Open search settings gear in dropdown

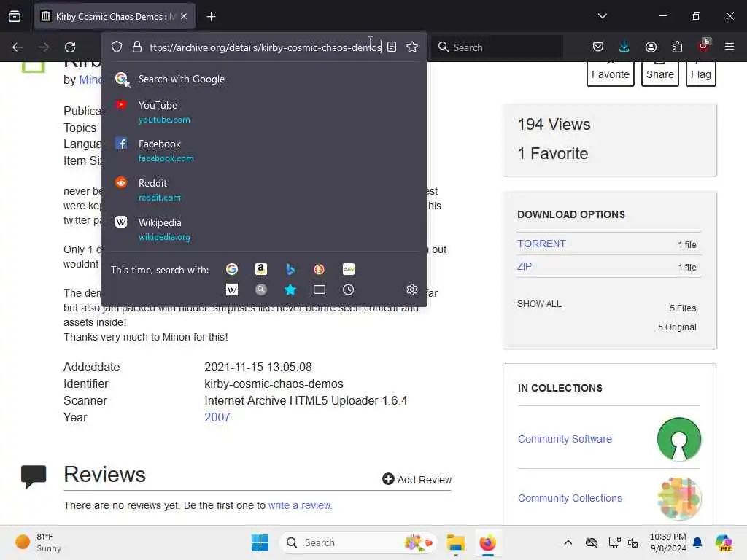coord(412,289)
